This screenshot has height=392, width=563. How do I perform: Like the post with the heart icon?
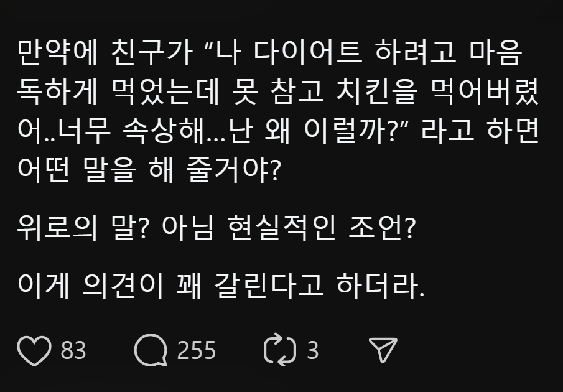34,350
